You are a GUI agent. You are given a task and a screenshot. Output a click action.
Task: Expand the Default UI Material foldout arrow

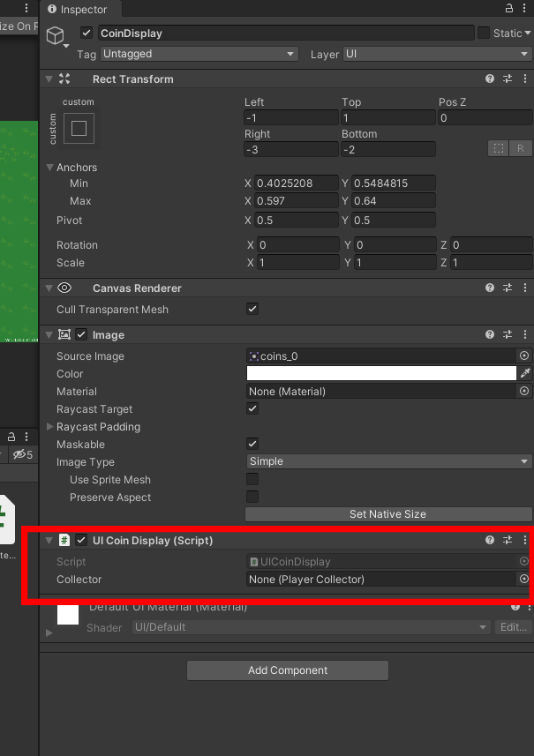tap(49, 632)
